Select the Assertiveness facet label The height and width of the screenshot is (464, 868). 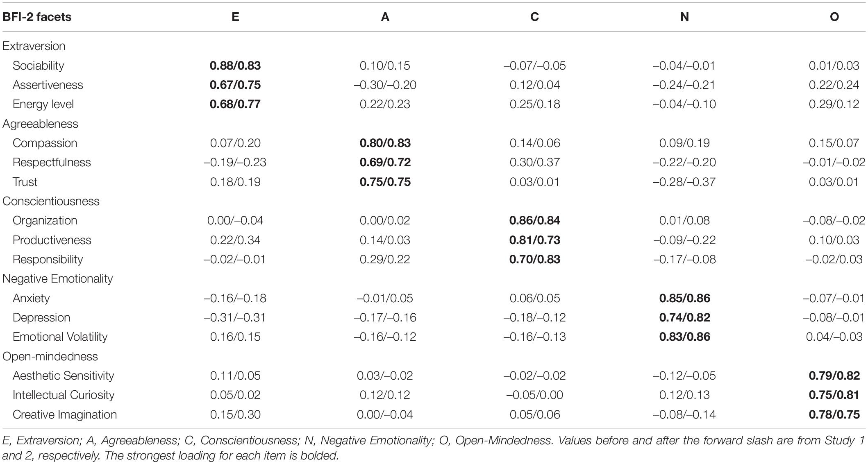(x=48, y=85)
